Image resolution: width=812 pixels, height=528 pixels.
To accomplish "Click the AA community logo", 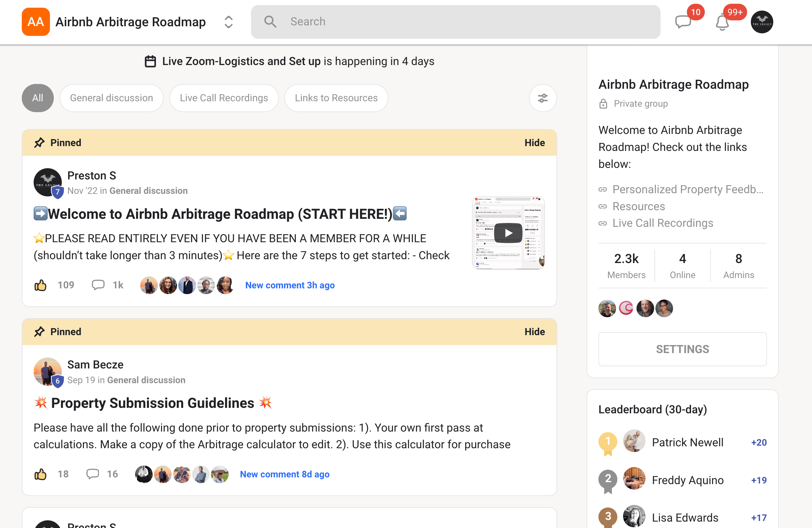I will click(x=36, y=22).
